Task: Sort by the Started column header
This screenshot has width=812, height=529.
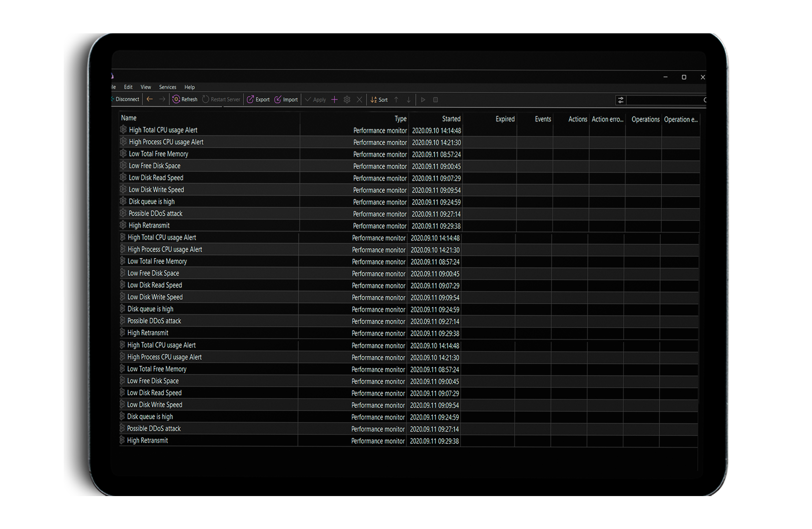Action: [451, 119]
